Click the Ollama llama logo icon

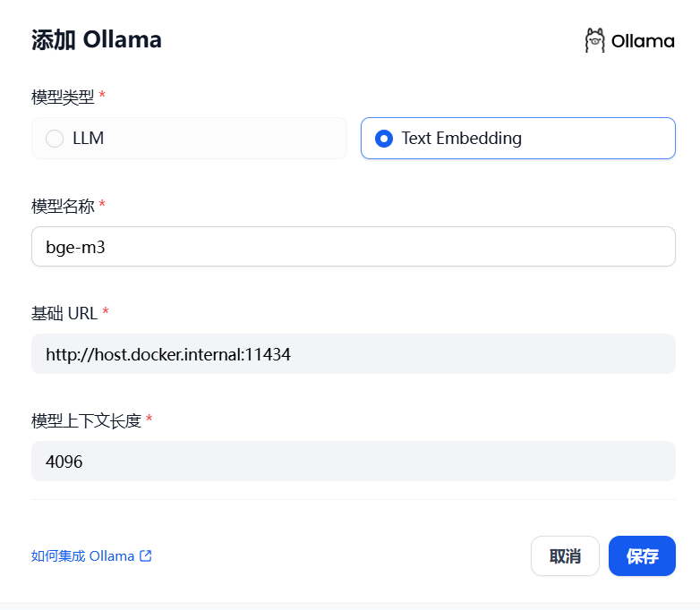(594, 40)
